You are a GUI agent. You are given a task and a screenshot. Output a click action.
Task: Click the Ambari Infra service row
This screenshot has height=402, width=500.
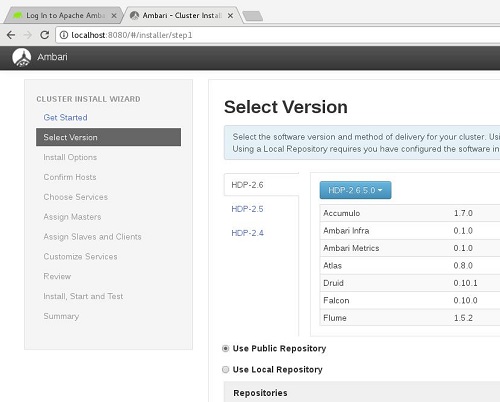pyautogui.click(x=410, y=231)
